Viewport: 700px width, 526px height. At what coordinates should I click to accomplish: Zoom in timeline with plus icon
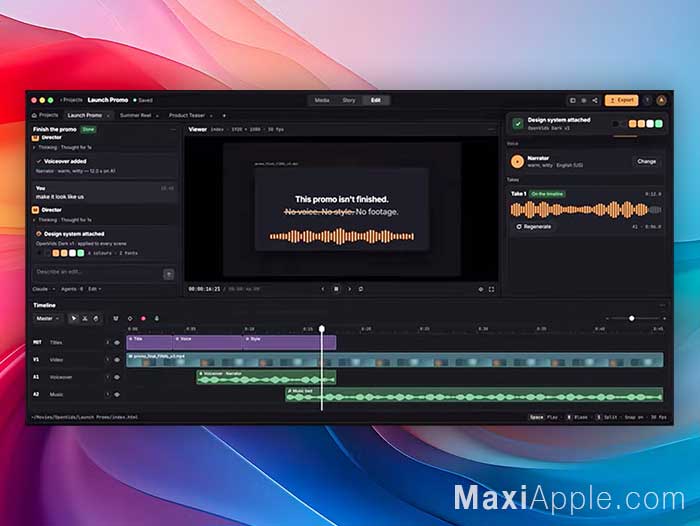click(x=665, y=318)
